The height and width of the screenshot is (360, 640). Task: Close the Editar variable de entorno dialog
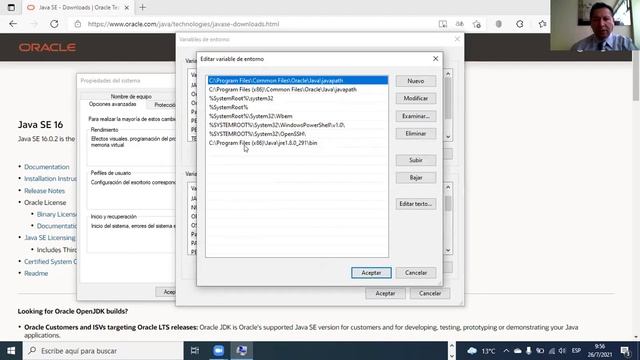(x=436, y=59)
